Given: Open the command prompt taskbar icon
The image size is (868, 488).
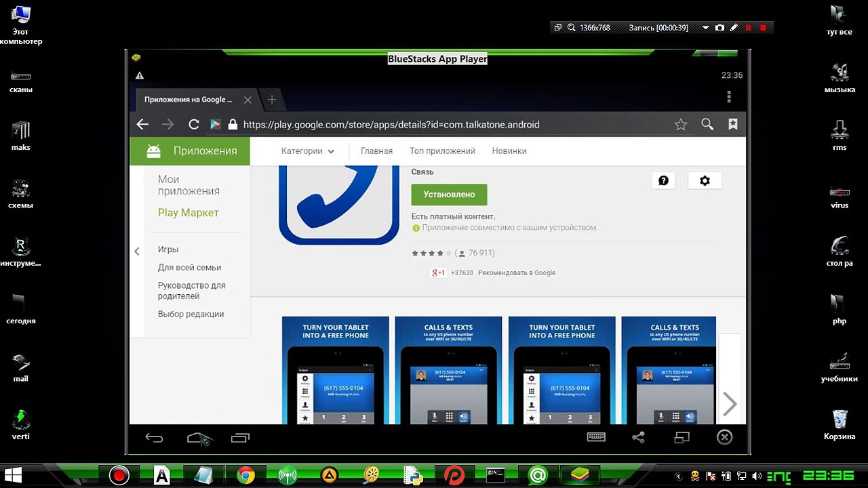Looking at the screenshot, I should click(x=496, y=475).
